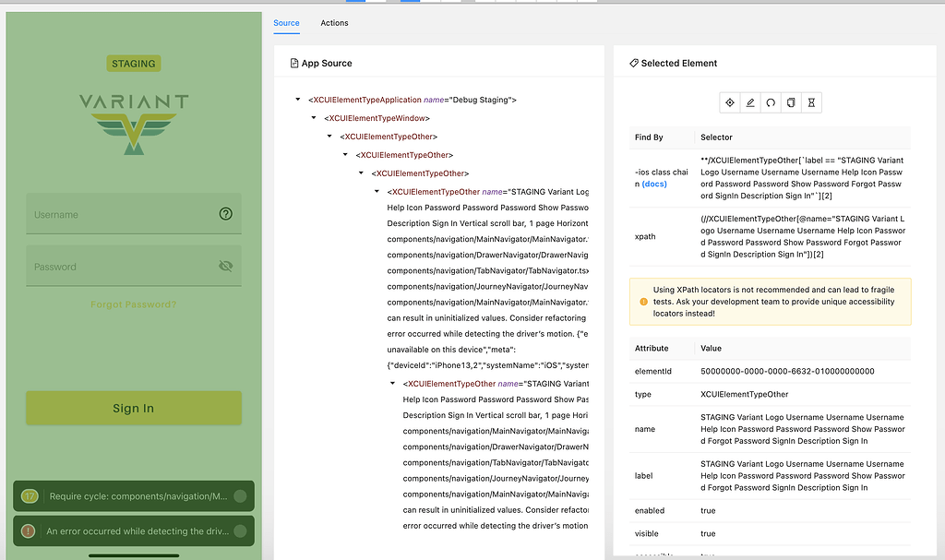Click the Clear Element icon
The width and height of the screenshot is (945, 560).
click(771, 102)
